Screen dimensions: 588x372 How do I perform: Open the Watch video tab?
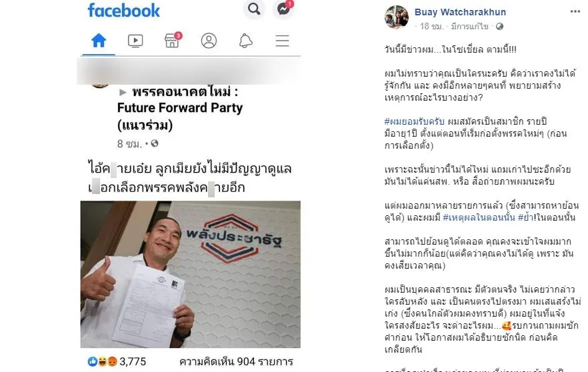[x=135, y=41]
